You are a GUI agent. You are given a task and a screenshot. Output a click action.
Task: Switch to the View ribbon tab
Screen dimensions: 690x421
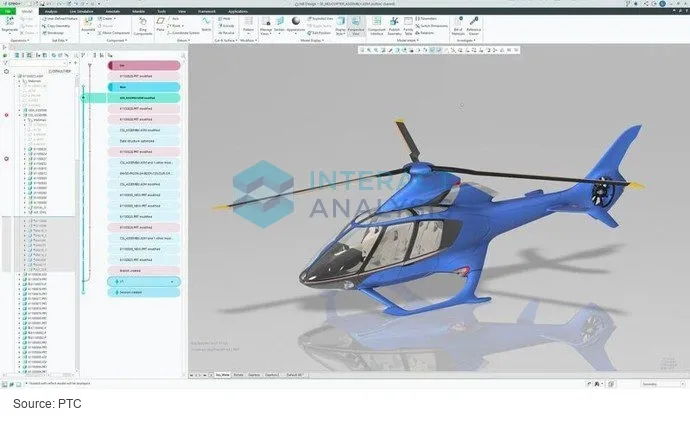tap(182, 11)
